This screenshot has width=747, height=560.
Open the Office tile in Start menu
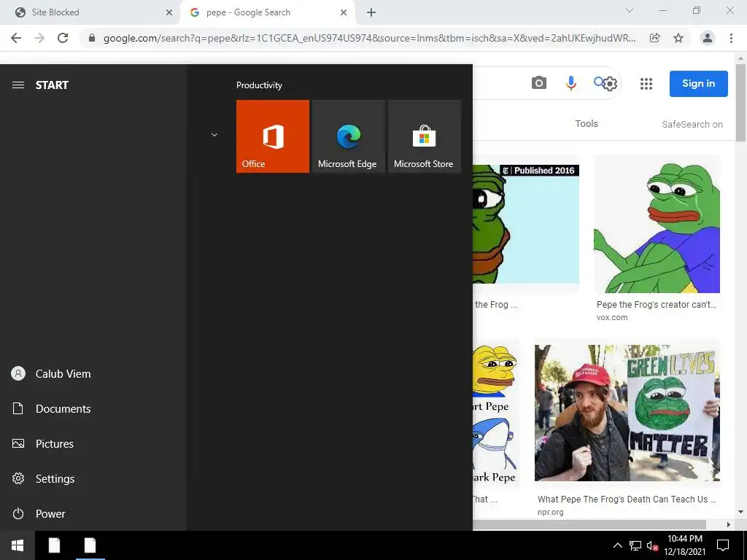273,136
